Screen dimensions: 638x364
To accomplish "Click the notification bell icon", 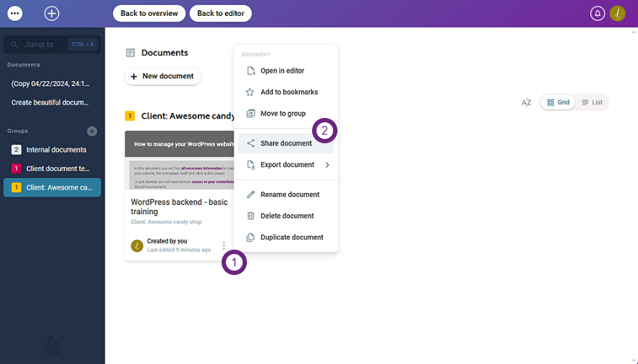I will pos(597,13).
